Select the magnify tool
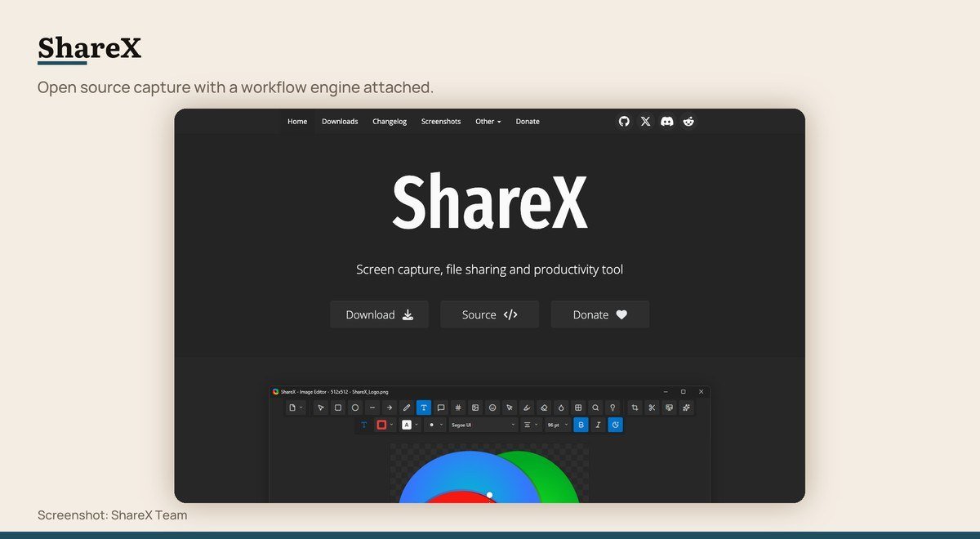980x539 pixels. [595, 408]
